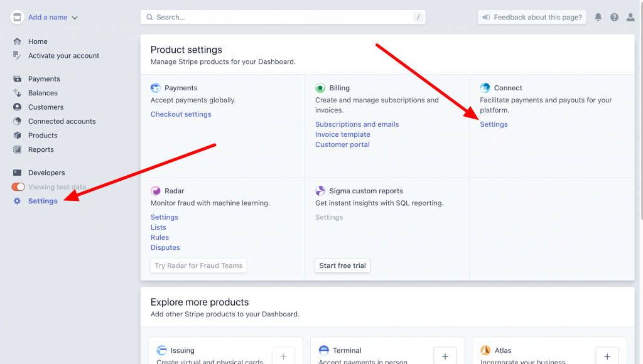Click the Reports chart icon
The height and width of the screenshot is (364, 643).
[17, 149]
